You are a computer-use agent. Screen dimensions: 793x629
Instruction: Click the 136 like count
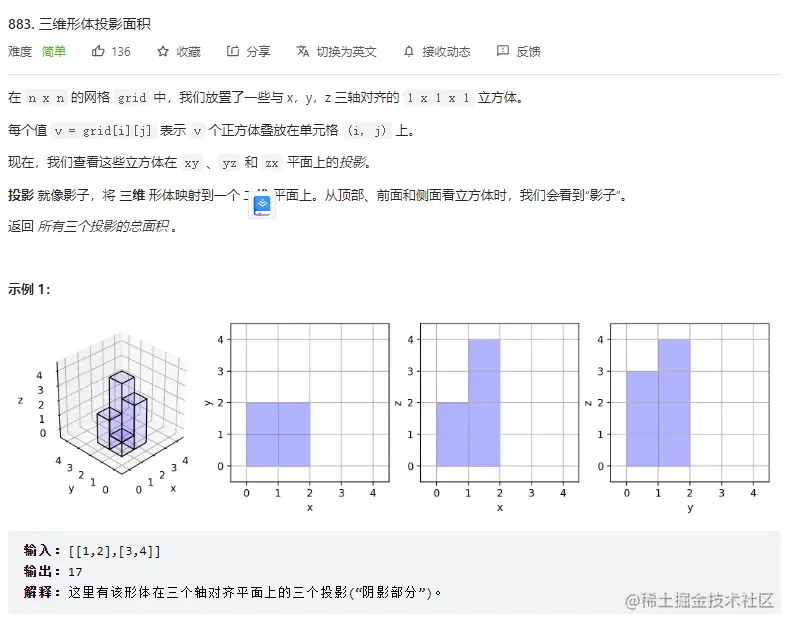[x=120, y=51]
